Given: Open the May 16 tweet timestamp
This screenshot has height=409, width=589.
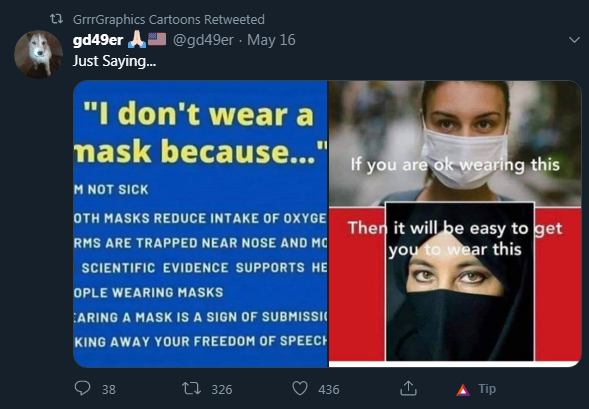Looking at the screenshot, I should [271, 40].
